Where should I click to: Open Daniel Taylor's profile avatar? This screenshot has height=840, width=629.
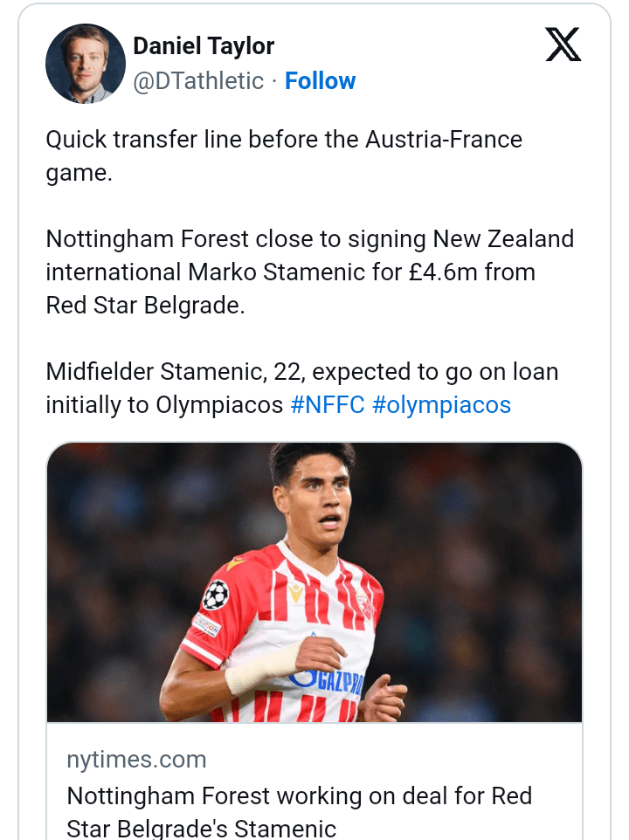pyautogui.click(x=86, y=64)
